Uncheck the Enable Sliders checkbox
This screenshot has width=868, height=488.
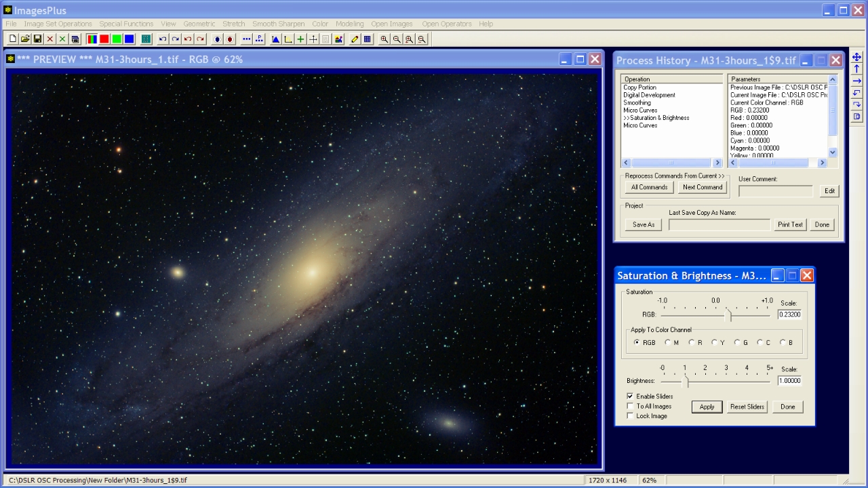(630, 396)
